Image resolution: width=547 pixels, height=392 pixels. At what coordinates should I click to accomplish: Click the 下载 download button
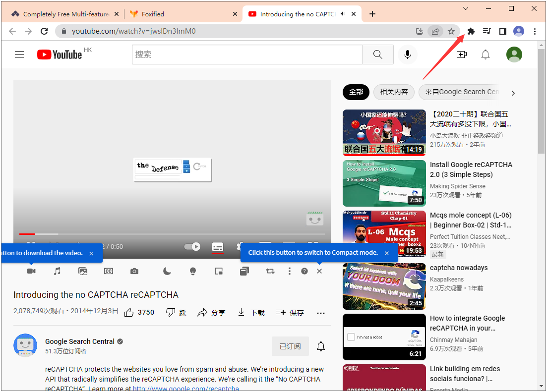click(x=251, y=313)
